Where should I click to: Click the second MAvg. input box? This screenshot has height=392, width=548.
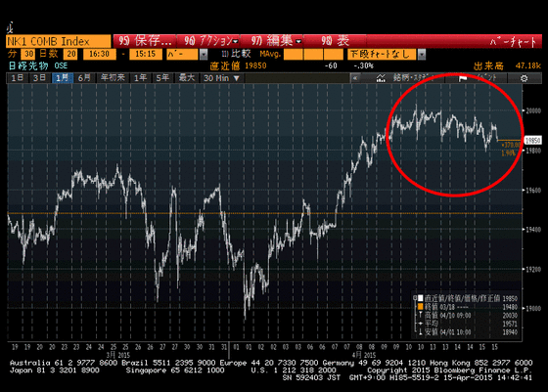(313, 54)
